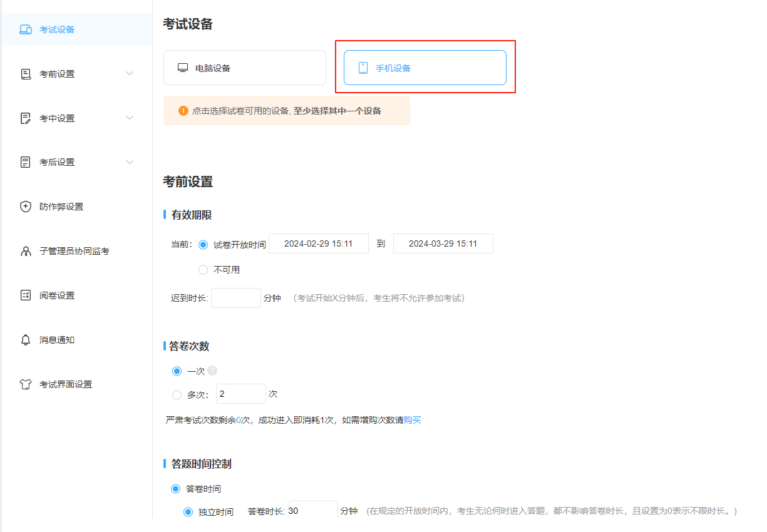Select the 试卷开放时间 radio button
Image resolution: width=767 pixels, height=532 pixels.
[x=203, y=245]
